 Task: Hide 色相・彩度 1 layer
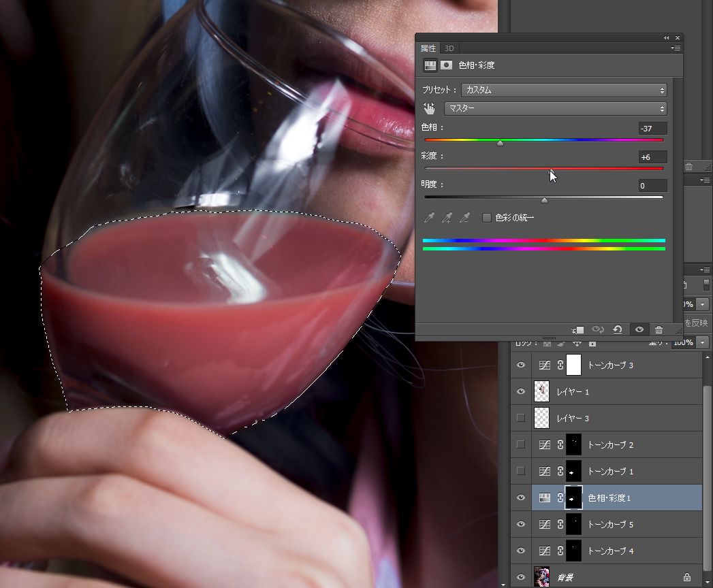pos(521,498)
